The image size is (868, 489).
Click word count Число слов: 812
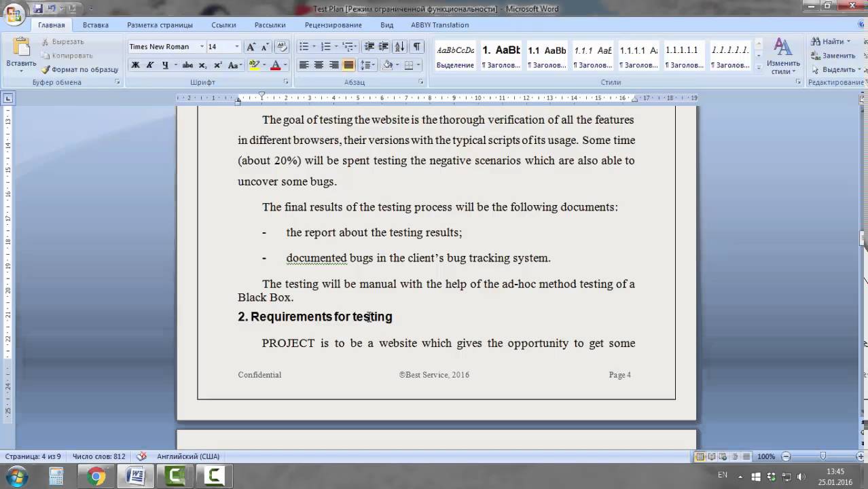[98, 456]
